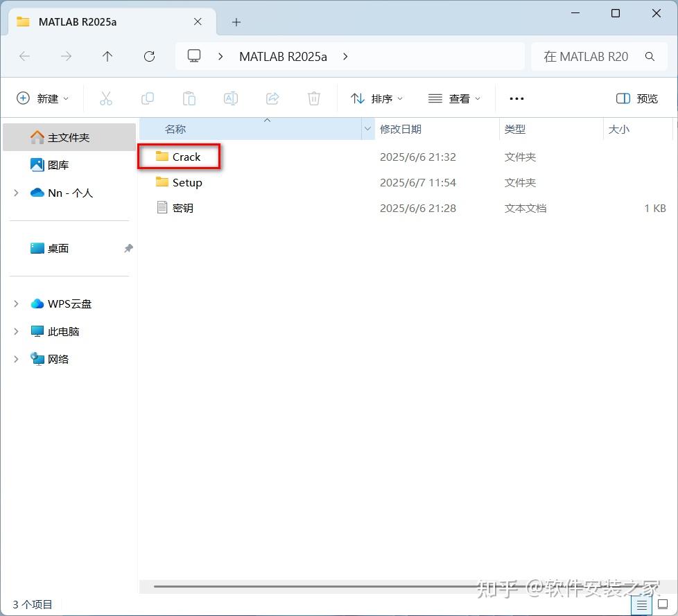The width and height of the screenshot is (678, 616).
Task: Switch to large icons view in the status bar
Action: point(663,604)
